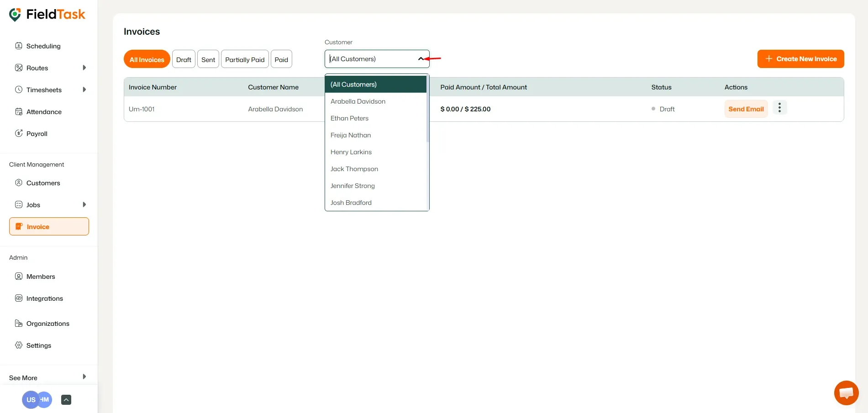
Task: Click the Customers person icon
Action: [19, 183]
